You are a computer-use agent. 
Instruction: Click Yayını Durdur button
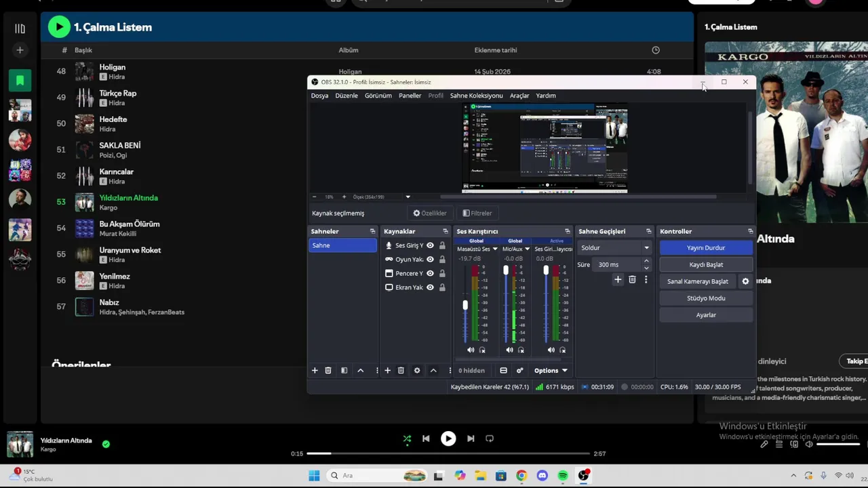click(x=706, y=248)
